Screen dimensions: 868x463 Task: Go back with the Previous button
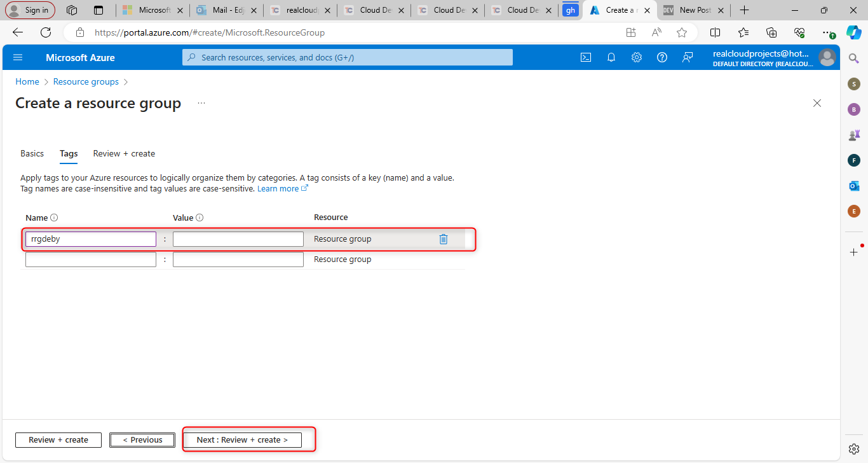pos(142,440)
